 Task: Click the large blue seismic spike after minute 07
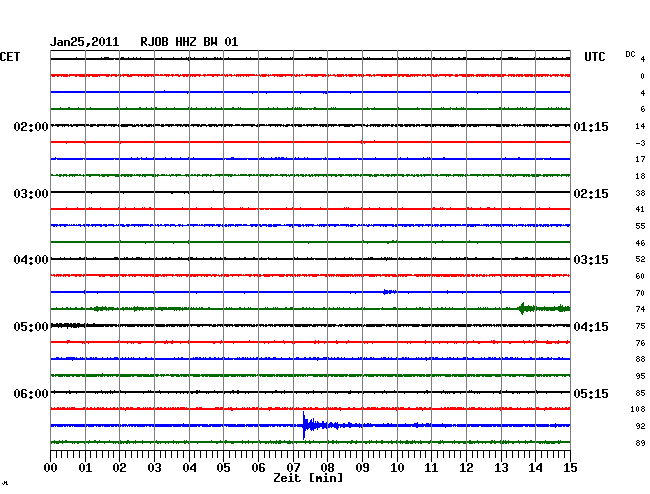click(305, 425)
